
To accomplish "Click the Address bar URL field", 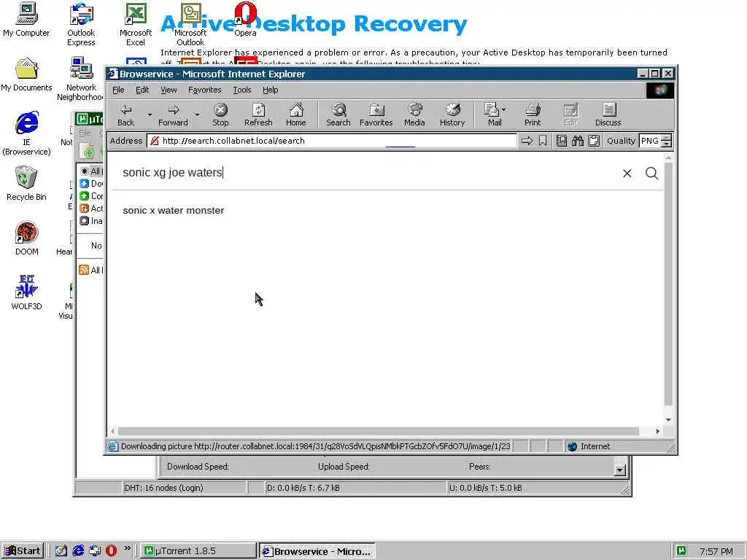I will point(332,141).
